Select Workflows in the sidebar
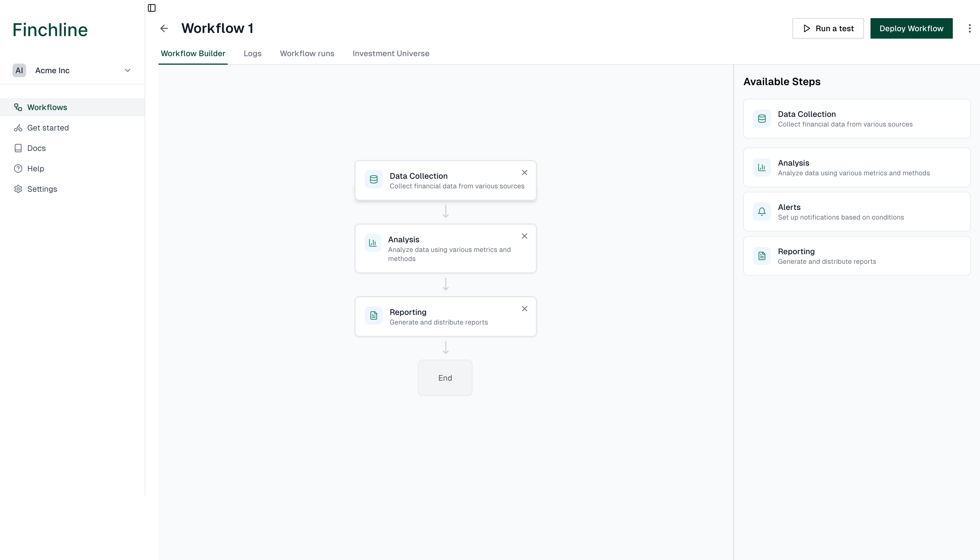The height and width of the screenshot is (560, 980). click(x=72, y=107)
